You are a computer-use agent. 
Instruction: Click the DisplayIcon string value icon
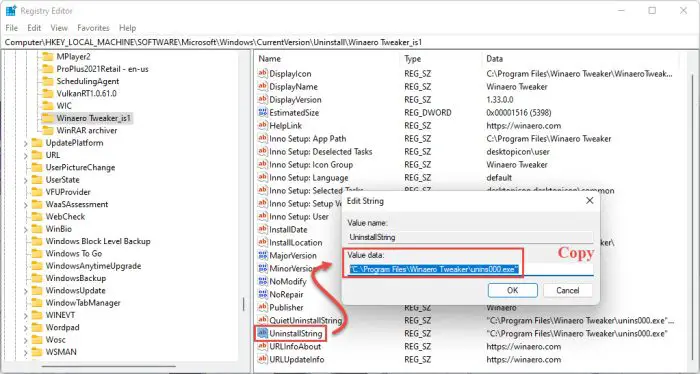[262, 74]
